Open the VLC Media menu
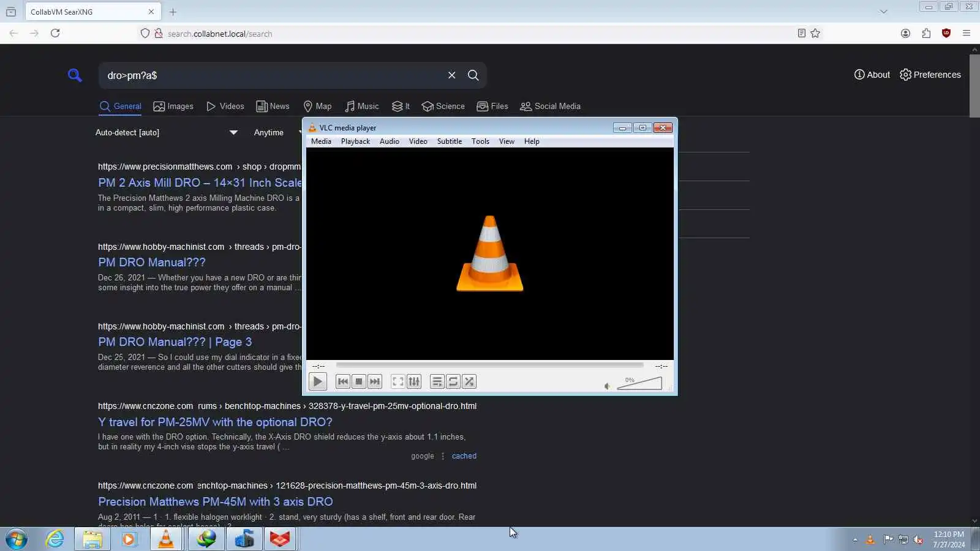The height and width of the screenshot is (551, 980). [x=321, y=141]
